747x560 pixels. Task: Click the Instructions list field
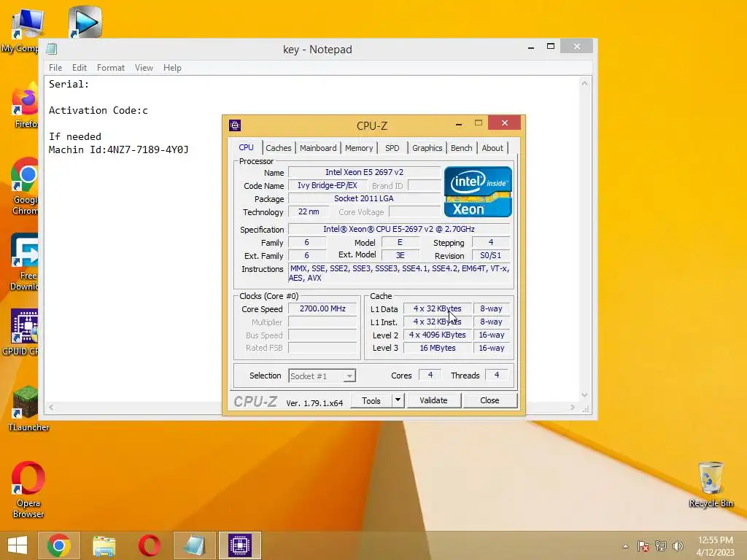[400, 273]
